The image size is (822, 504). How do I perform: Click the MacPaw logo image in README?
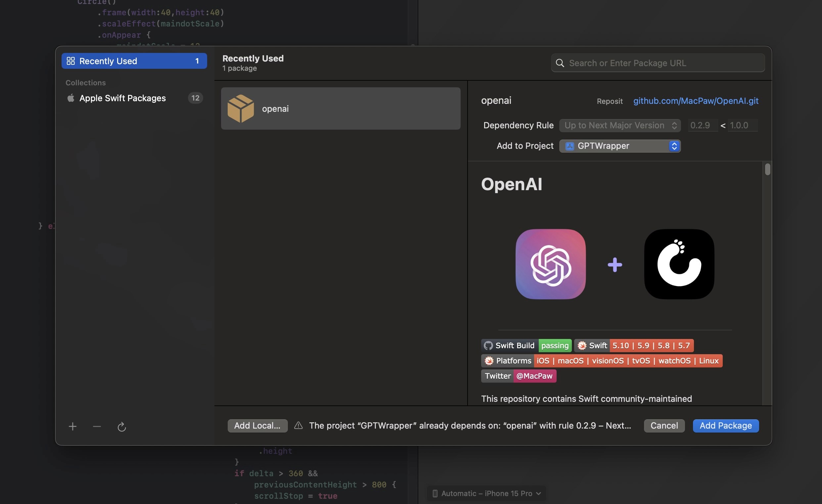pyautogui.click(x=679, y=264)
